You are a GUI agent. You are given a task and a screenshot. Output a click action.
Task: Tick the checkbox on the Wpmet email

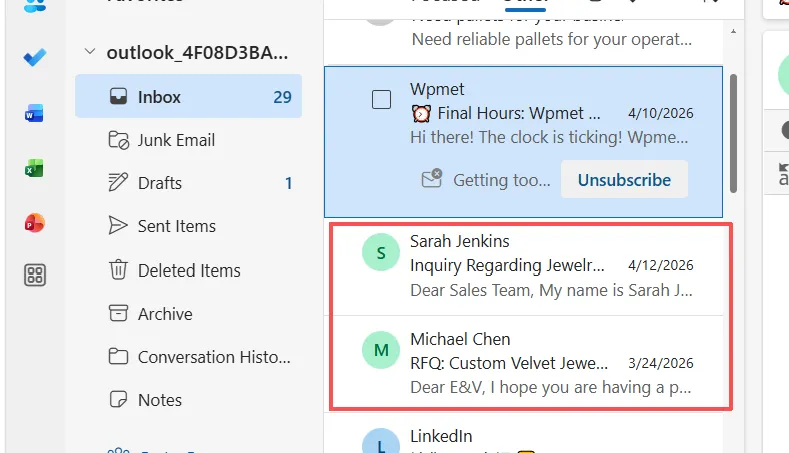tap(381, 100)
